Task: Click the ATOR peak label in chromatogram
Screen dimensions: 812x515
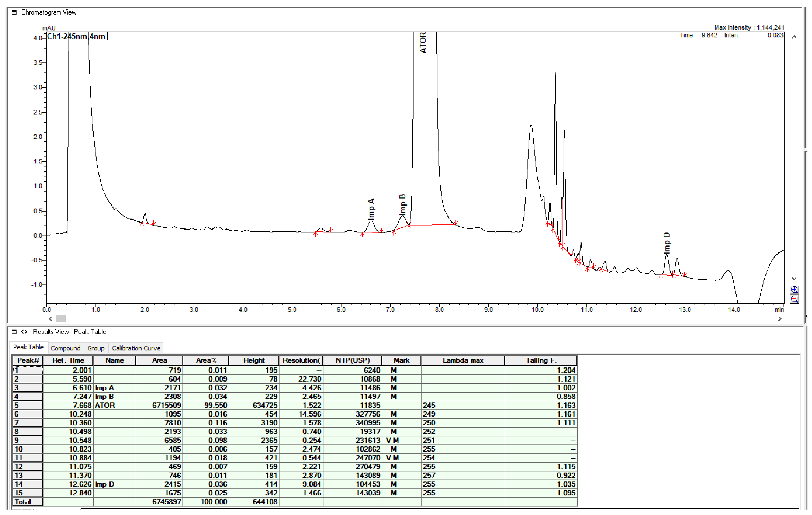Action: (x=423, y=43)
